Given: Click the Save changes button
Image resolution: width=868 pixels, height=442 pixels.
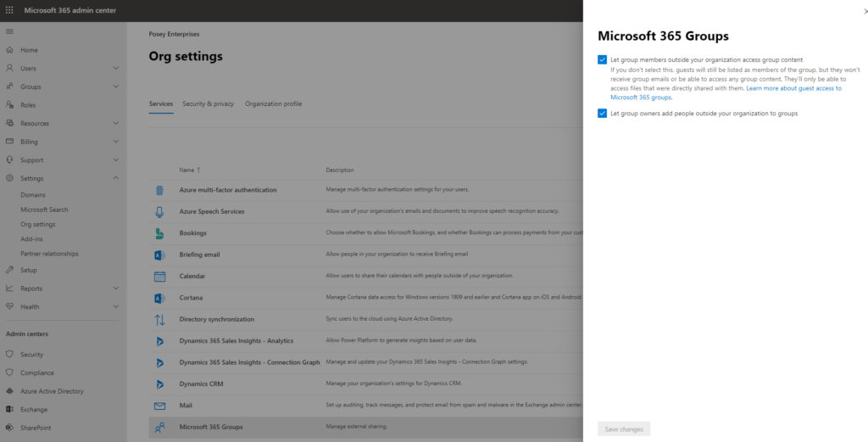Looking at the screenshot, I should point(624,429).
